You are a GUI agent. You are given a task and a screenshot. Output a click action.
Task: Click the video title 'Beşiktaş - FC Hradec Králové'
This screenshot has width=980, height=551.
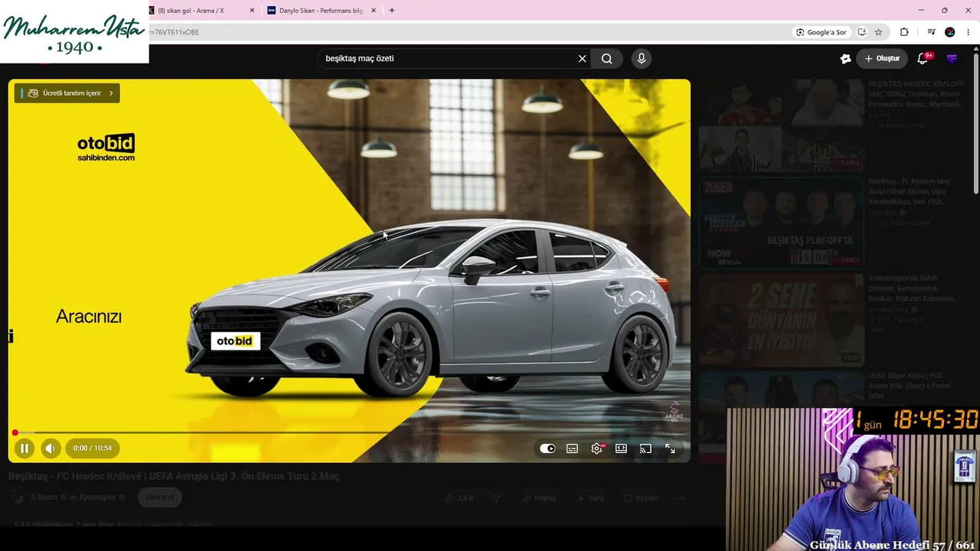174,476
